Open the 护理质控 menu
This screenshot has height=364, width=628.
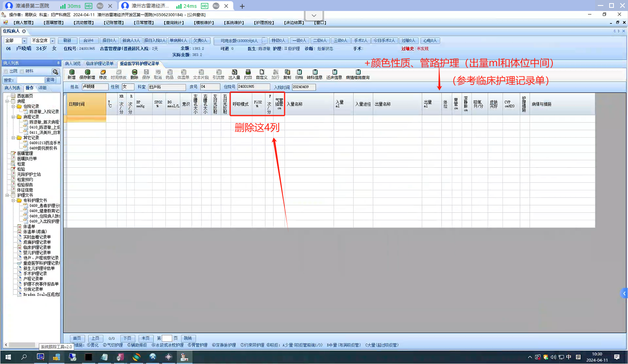pyautogui.click(x=264, y=23)
